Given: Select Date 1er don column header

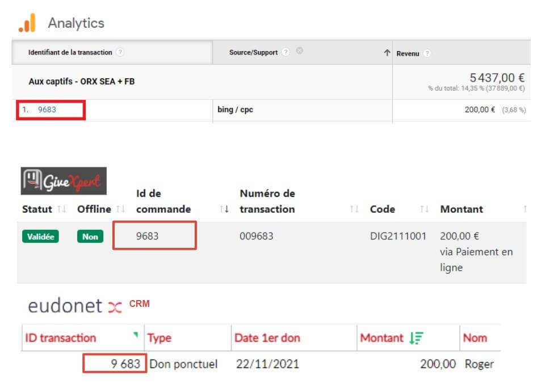Looking at the screenshot, I should [x=267, y=338].
